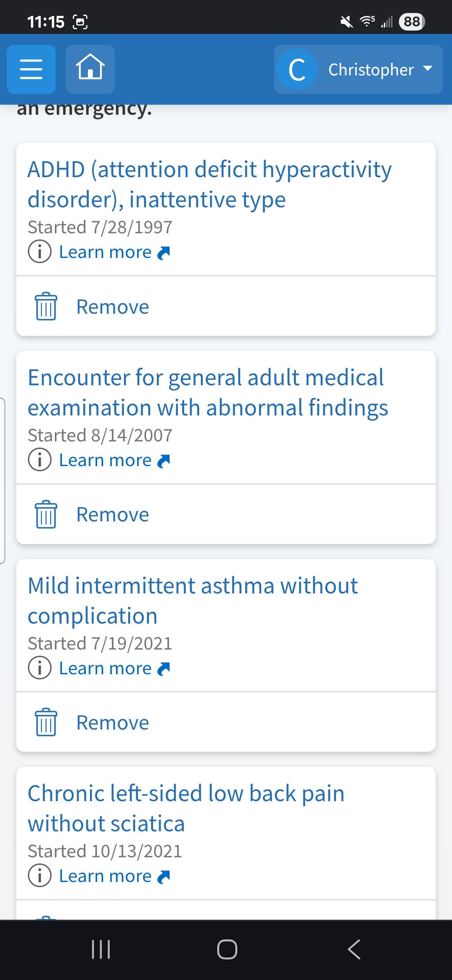Tap info icon for chronic back pain

click(x=40, y=876)
